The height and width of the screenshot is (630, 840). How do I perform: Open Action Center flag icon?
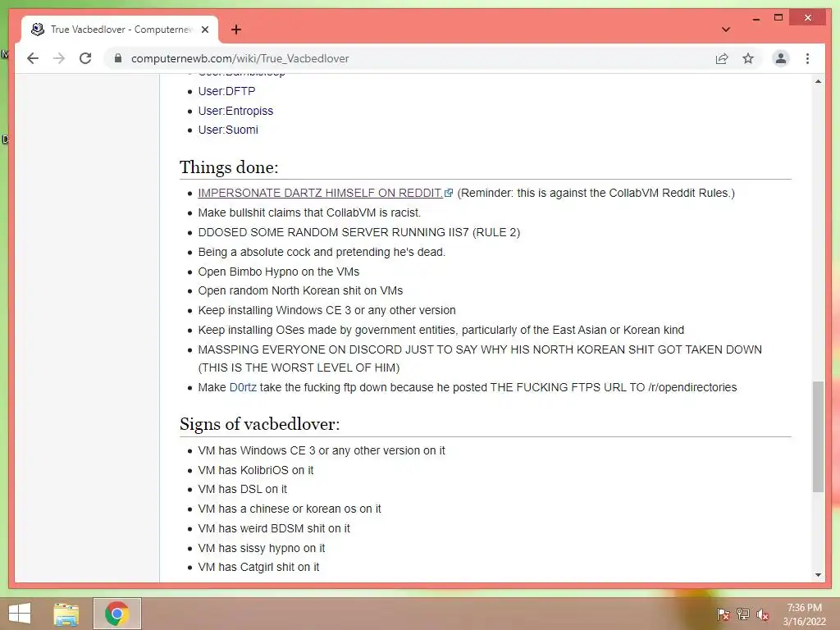point(723,614)
